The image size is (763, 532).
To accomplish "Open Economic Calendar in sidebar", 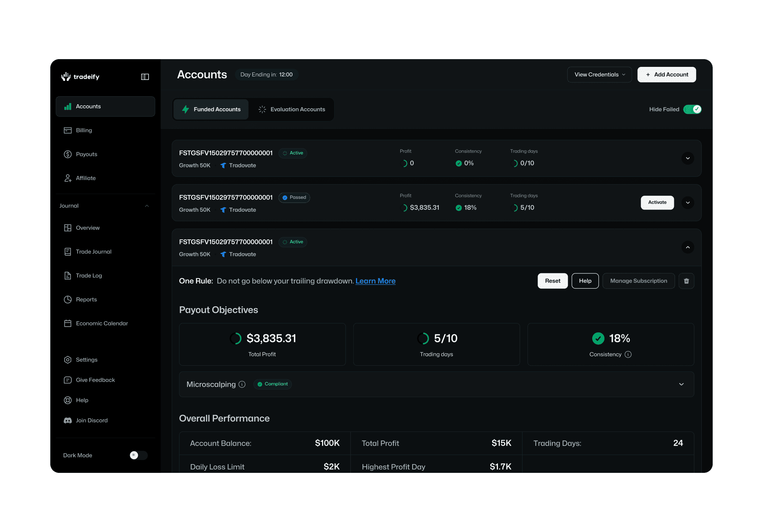I will (102, 323).
